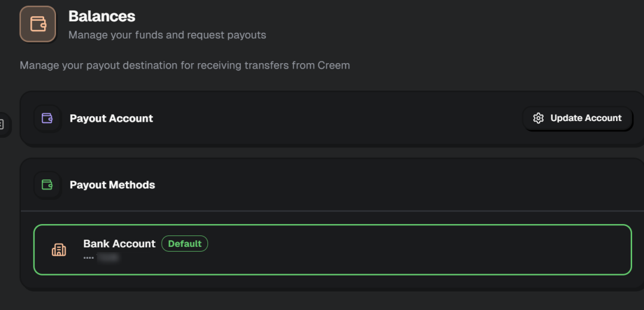Click the masked bank account number
Viewport: 644px width, 310px height.
(x=102, y=258)
